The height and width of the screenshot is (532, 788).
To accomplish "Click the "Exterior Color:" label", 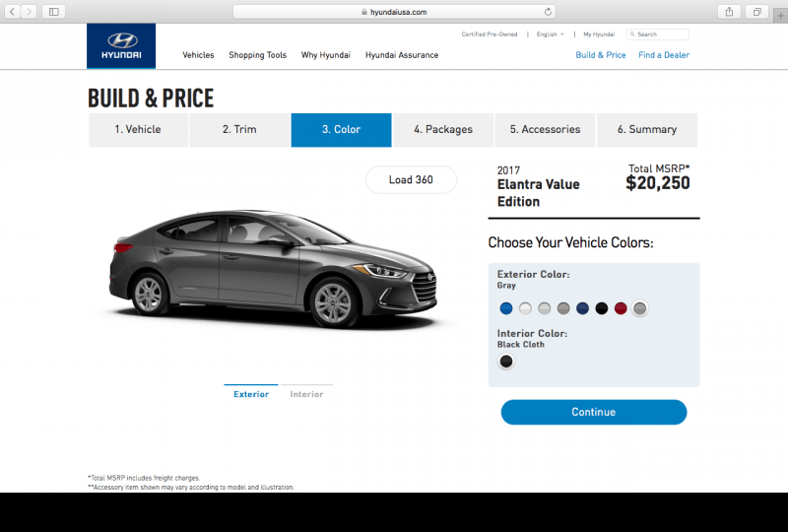I will pyautogui.click(x=533, y=274).
